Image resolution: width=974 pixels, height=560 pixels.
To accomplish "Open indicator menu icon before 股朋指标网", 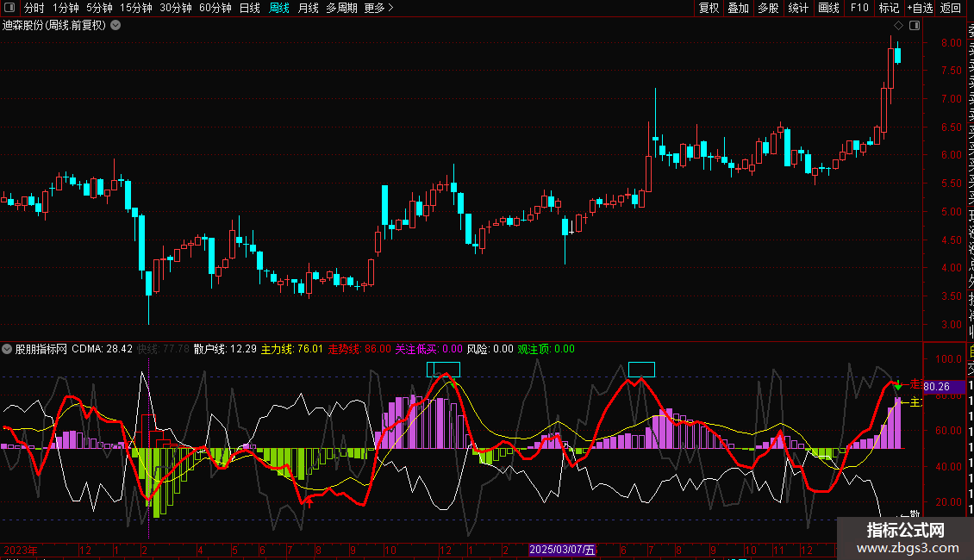I will click(x=7, y=349).
